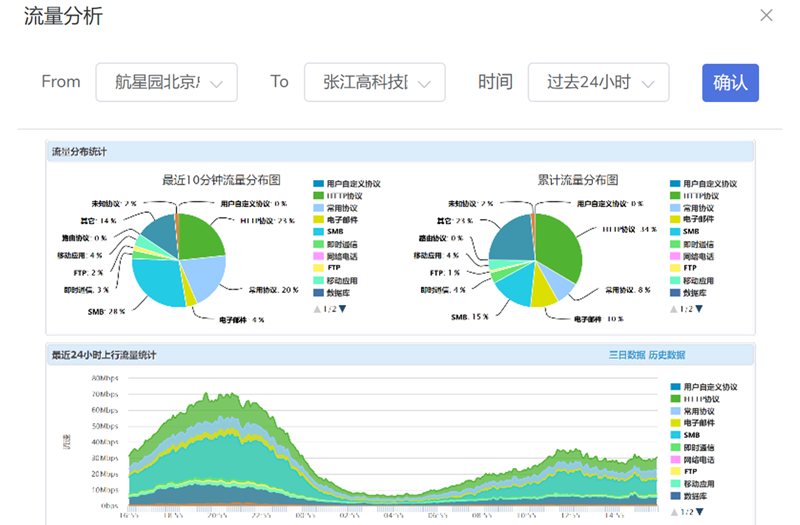The width and height of the screenshot is (800, 525).
Task: Open the From site dropdown
Action: 166,82
